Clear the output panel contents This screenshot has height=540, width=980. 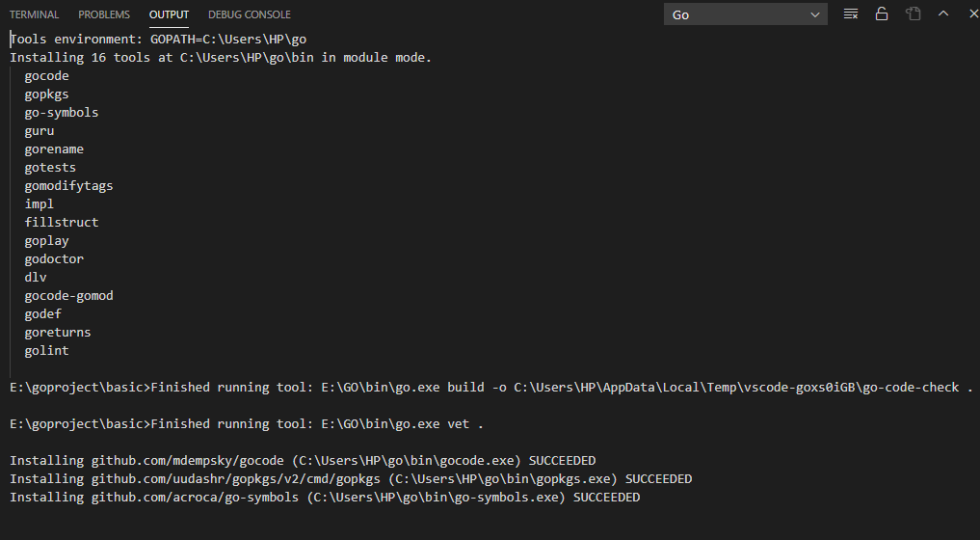point(851,14)
